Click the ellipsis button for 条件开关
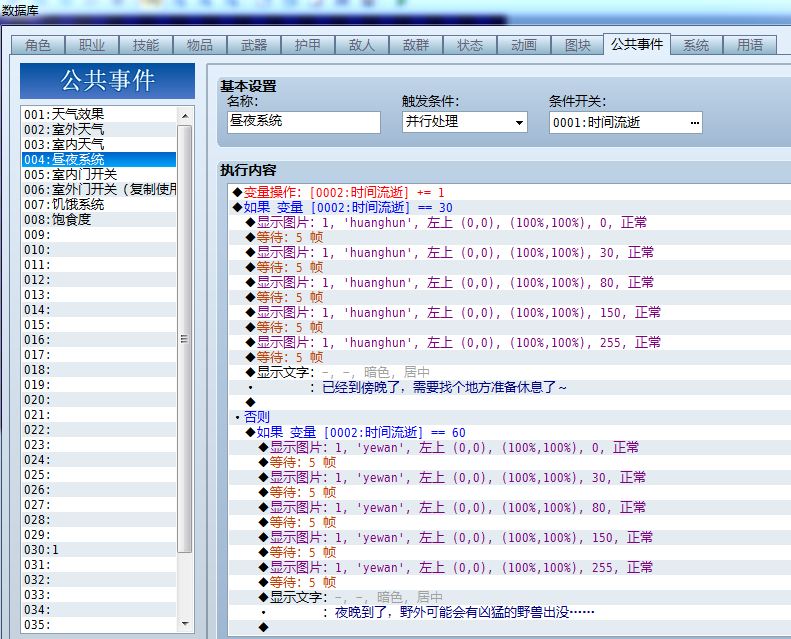This screenshot has width=791, height=639. click(x=695, y=123)
